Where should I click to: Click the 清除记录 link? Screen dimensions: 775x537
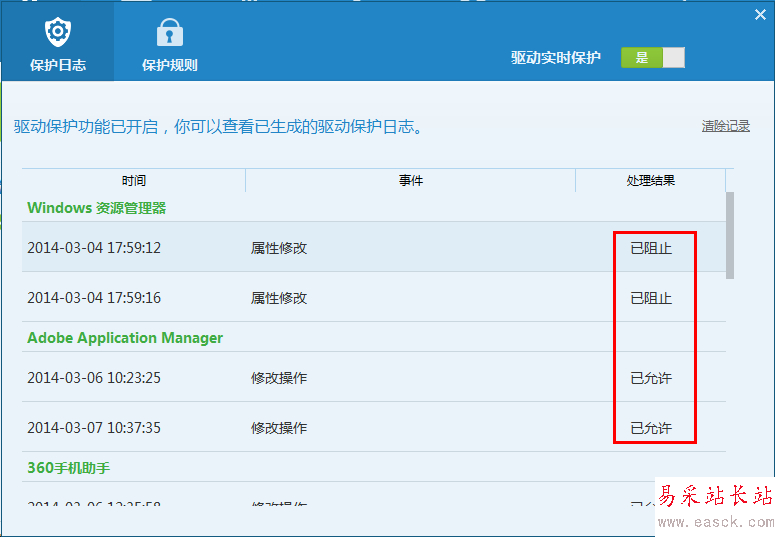click(x=726, y=126)
